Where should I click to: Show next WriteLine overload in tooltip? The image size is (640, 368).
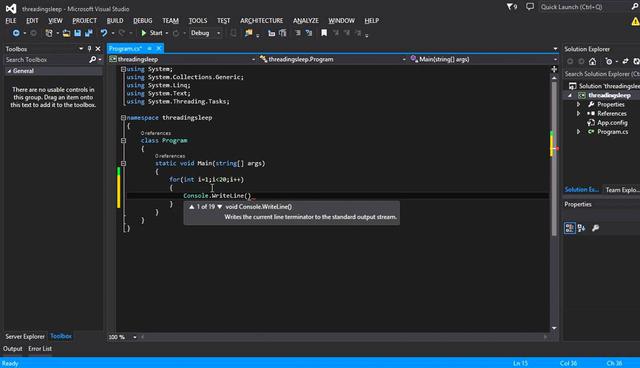click(x=220, y=207)
